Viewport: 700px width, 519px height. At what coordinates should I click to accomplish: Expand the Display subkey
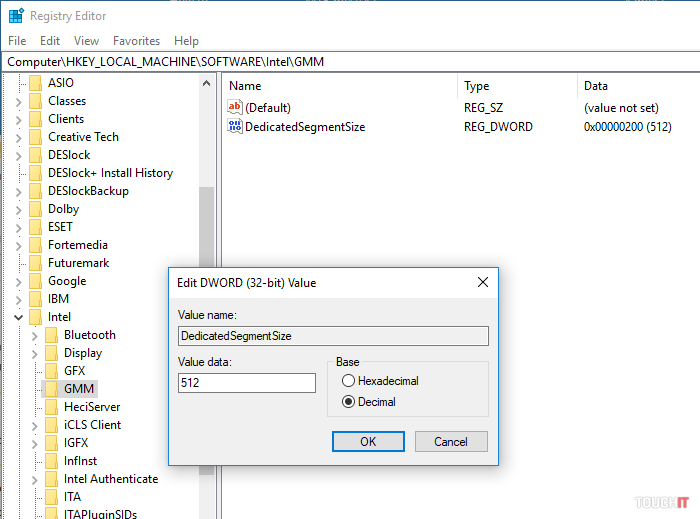click(x=35, y=353)
